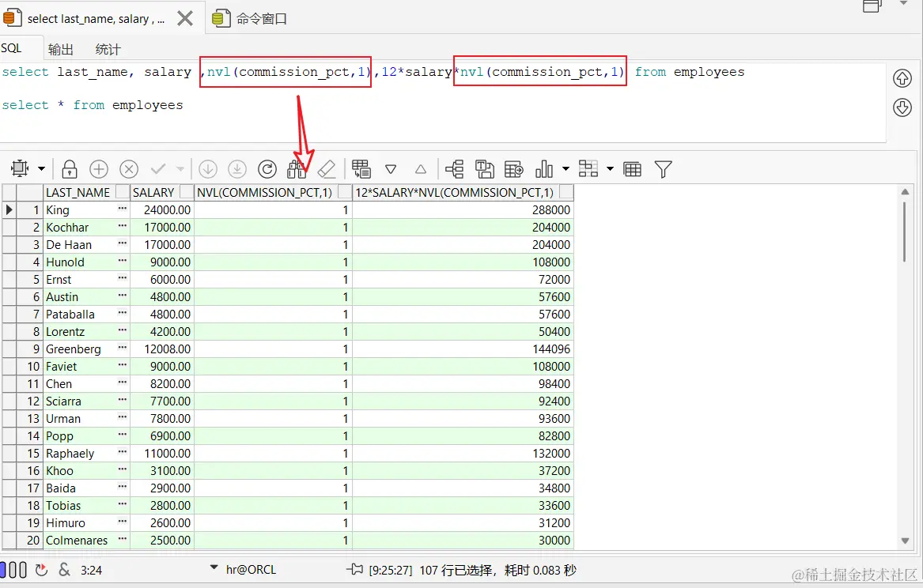Open dropdown arrow next to grid layout icon
Viewport: 923px width, 588px height.
[x=610, y=169]
